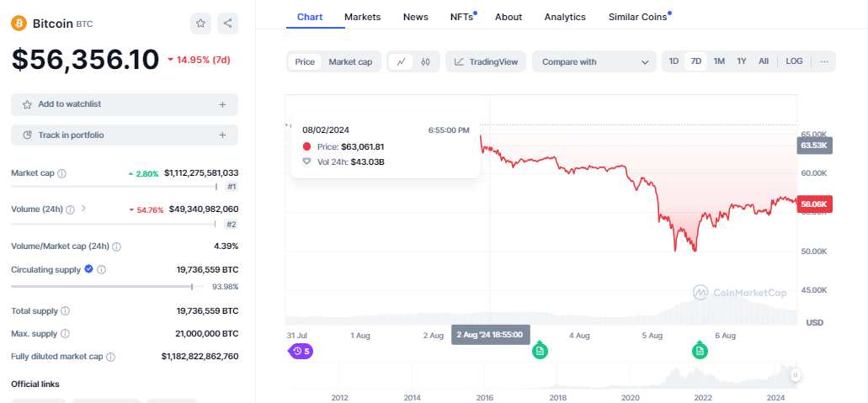Click the 56.06K current price label
Screen dimensions: 868x403
[x=814, y=204]
